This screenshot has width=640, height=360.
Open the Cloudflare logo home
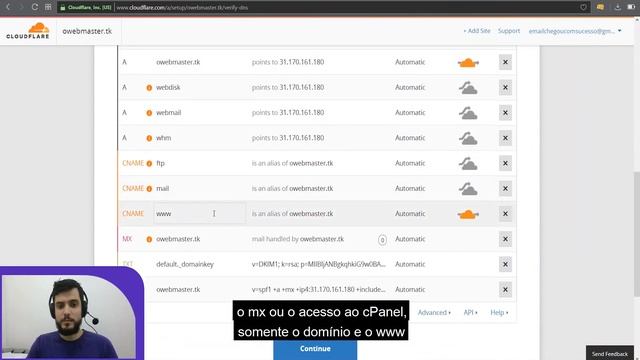[28, 31]
